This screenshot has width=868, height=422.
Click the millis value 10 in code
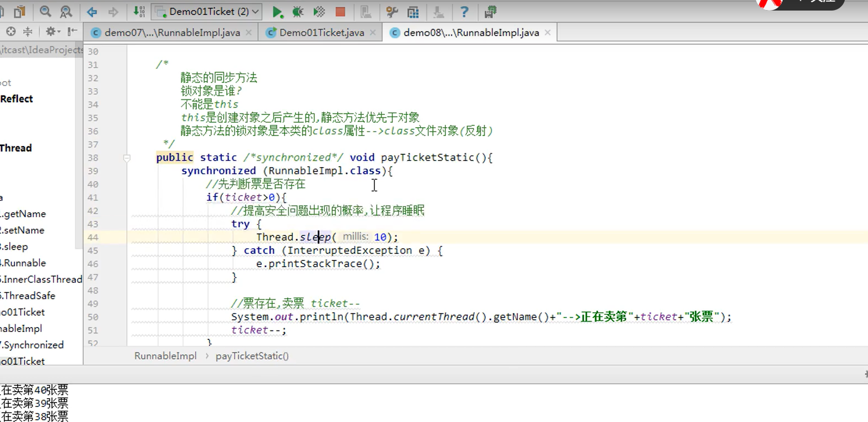380,237
